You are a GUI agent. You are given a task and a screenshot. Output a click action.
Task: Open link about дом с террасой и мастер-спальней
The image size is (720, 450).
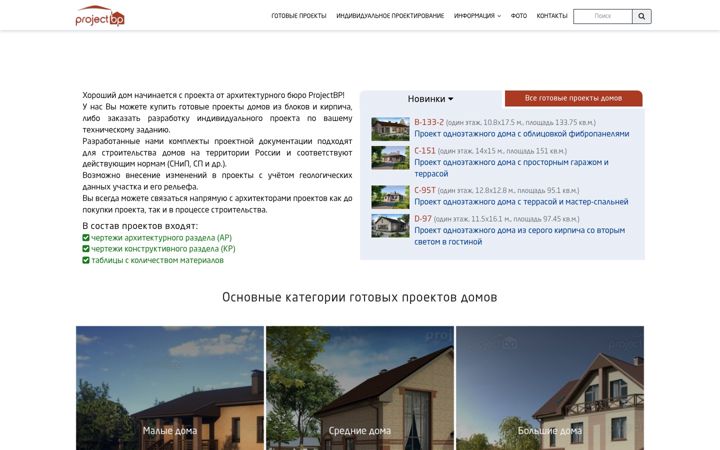point(521,202)
